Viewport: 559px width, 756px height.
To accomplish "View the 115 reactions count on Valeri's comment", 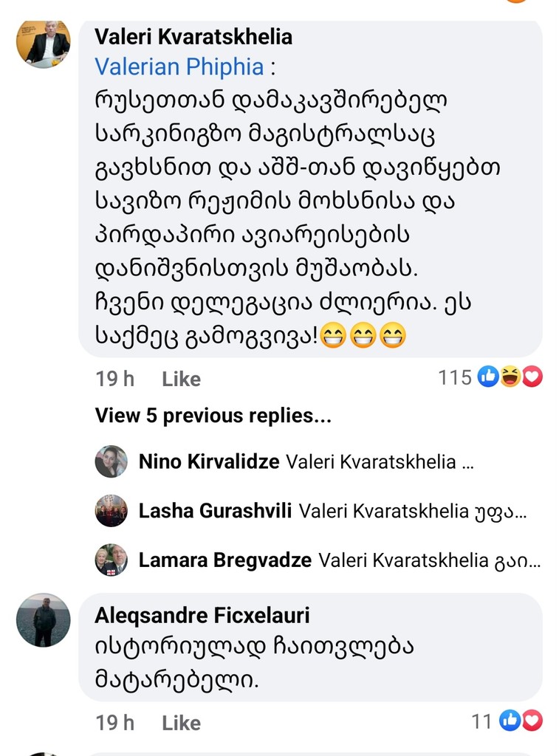I will tap(454, 378).
